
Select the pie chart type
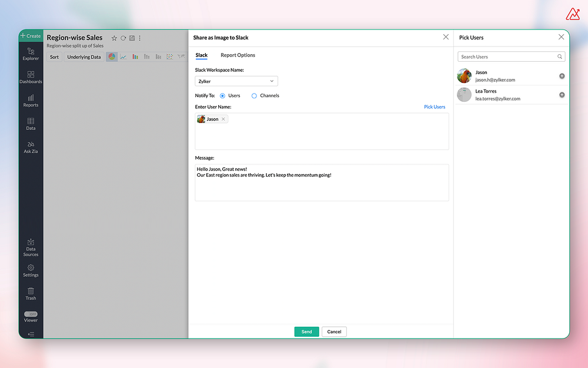pos(112,57)
